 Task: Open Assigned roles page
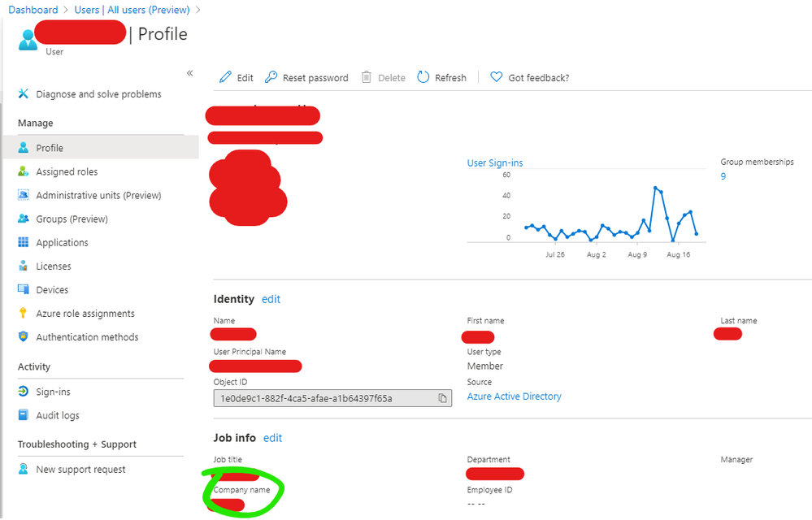click(67, 171)
